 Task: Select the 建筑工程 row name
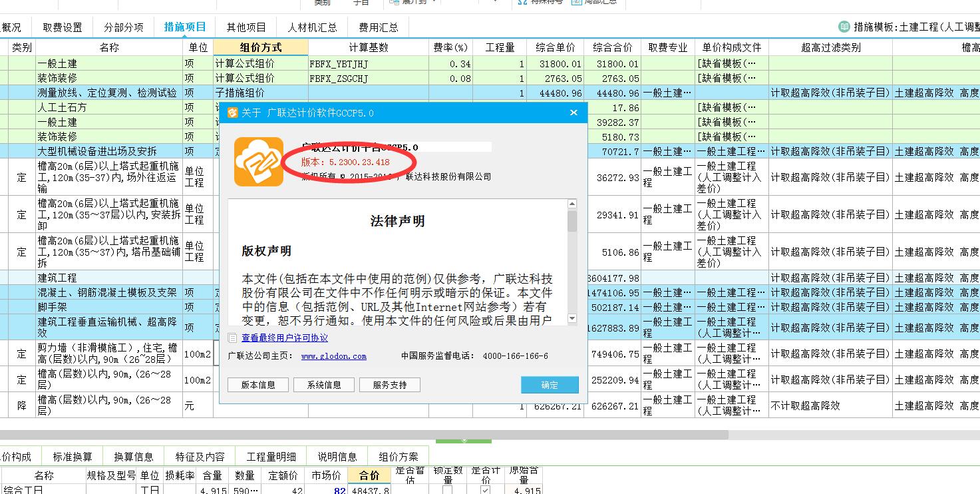[57, 278]
